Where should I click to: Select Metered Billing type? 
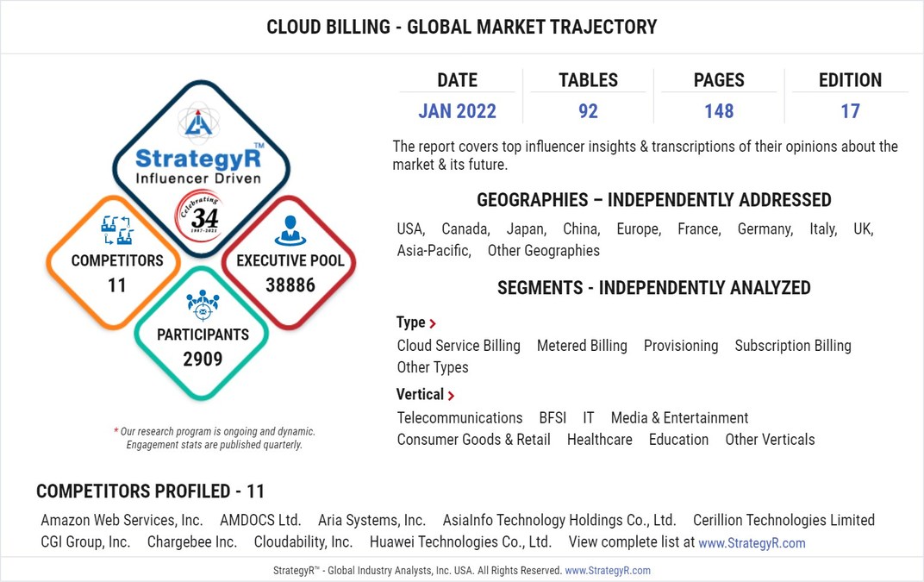[x=582, y=346]
